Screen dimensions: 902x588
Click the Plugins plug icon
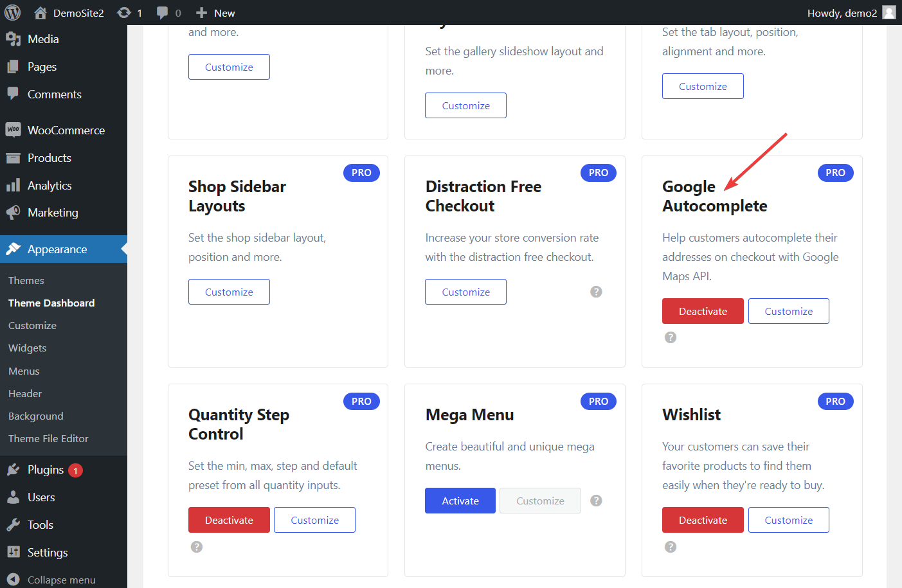pos(13,470)
